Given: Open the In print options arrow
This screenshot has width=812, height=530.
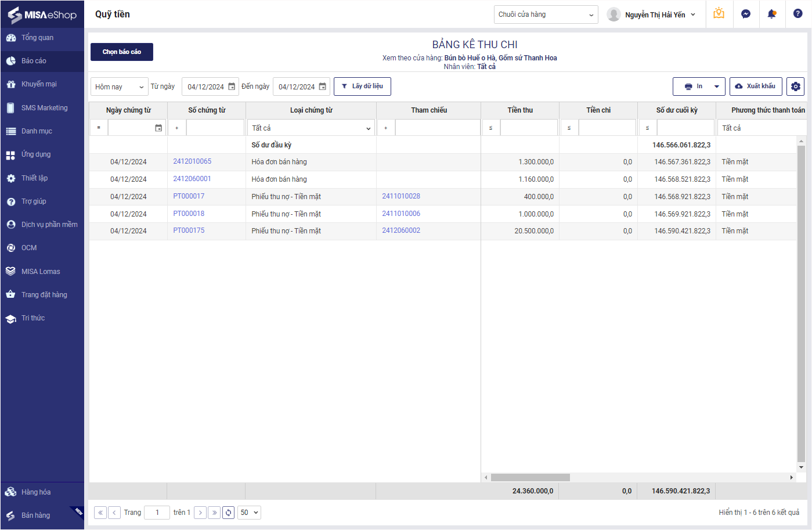Looking at the screenshot, I should 717,86.
